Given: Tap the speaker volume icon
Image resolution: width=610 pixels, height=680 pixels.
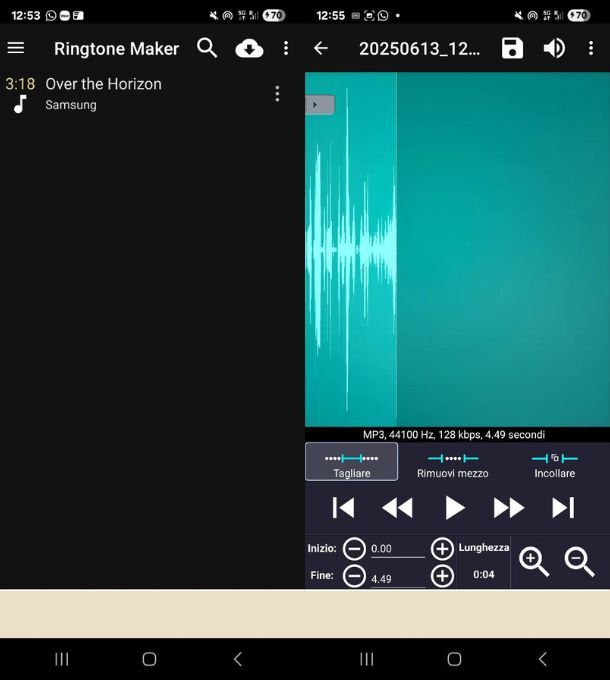Looking at the screenshot, I should [554, 48].
